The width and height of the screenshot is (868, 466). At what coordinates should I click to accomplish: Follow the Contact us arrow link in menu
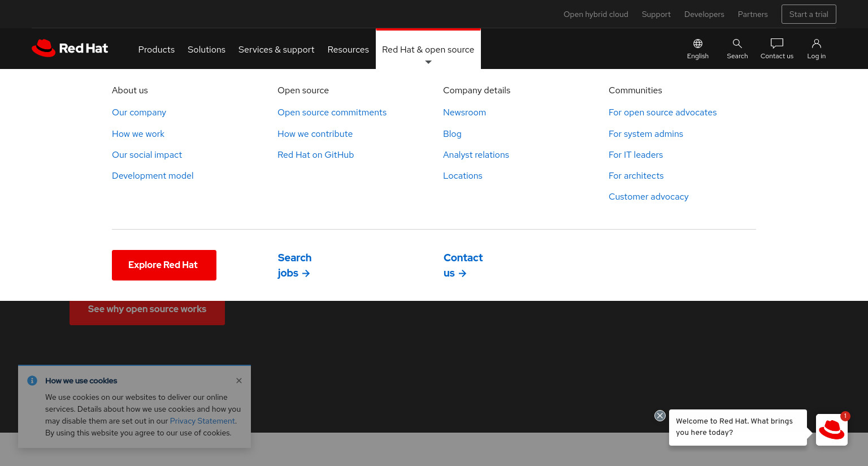(463, 265)
